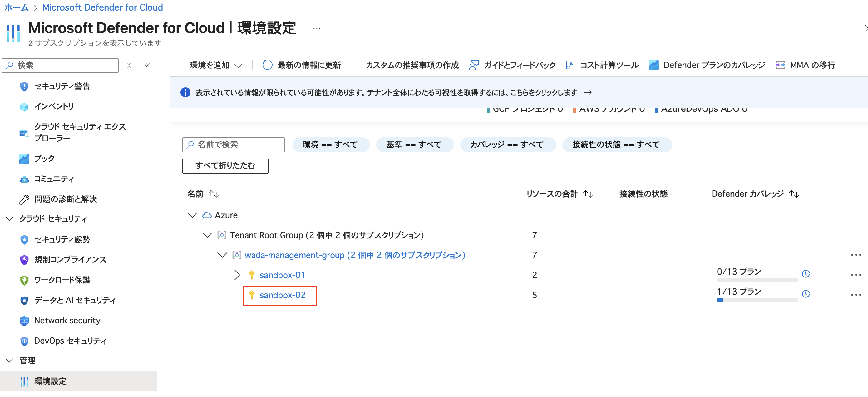The width and height of the screenshot is (868, 397).
Task: Click the sandbox-01 key icon
Action: tap(251, 275)
